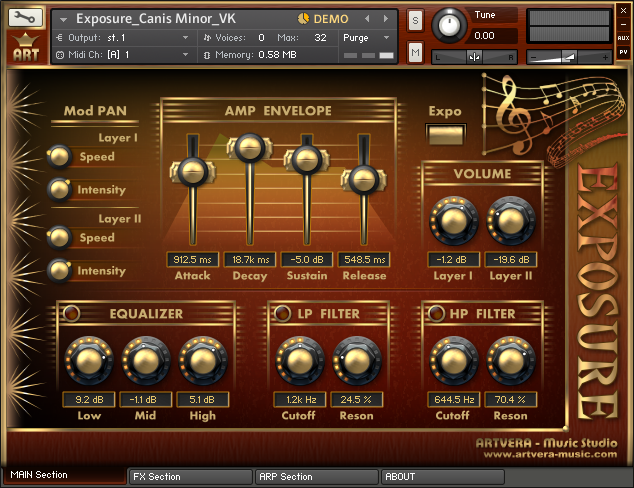Open the wrench instrument edit icon
Image resolution: width=634 pixels, height=488 pixels.
click(25, 17)
